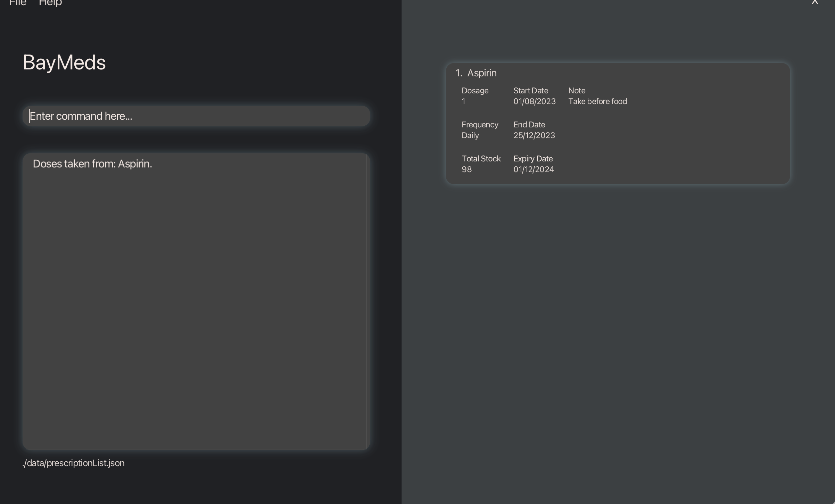
Task: Open the Help menu
Action: coord(50,3)
